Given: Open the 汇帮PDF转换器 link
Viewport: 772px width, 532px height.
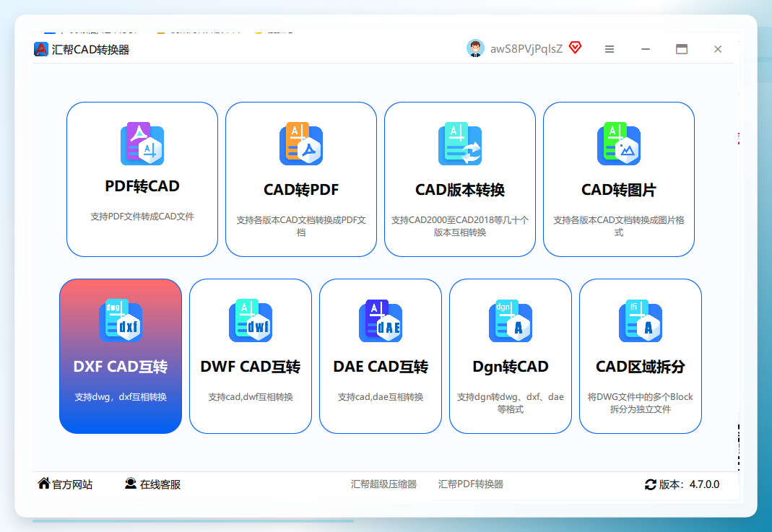Looking at the screenshot, I should point(471,484).
